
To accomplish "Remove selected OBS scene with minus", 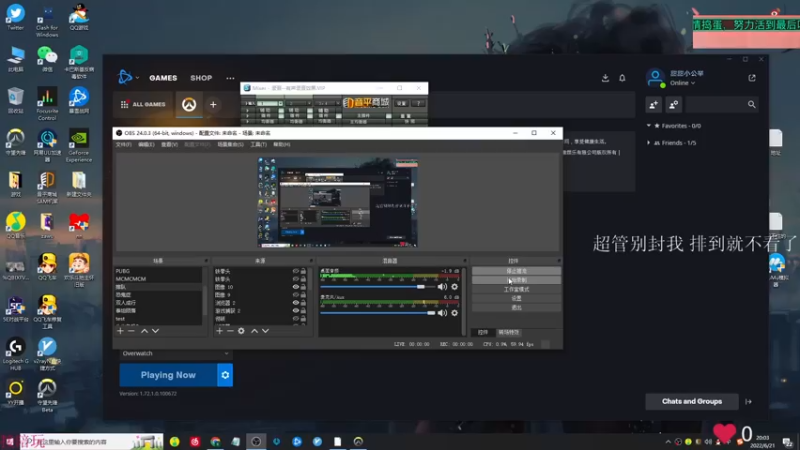I will 131,331.
